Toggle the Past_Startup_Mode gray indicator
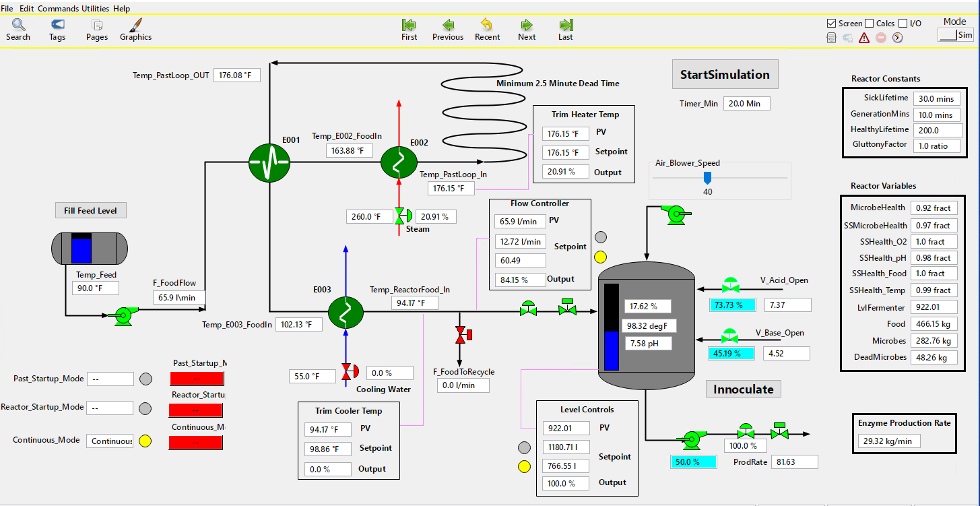This screenshot has width=980, height=506. pos(145,379)
